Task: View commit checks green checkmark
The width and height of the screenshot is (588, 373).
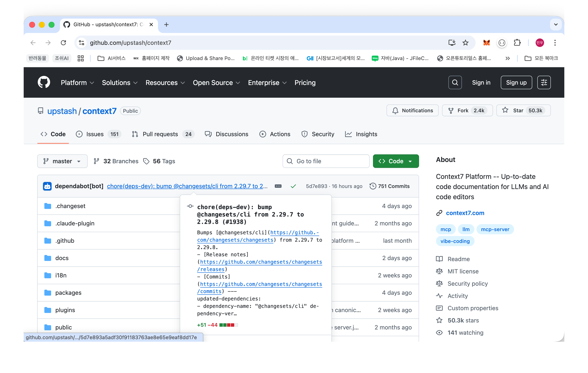Action: tap(293, 186)
